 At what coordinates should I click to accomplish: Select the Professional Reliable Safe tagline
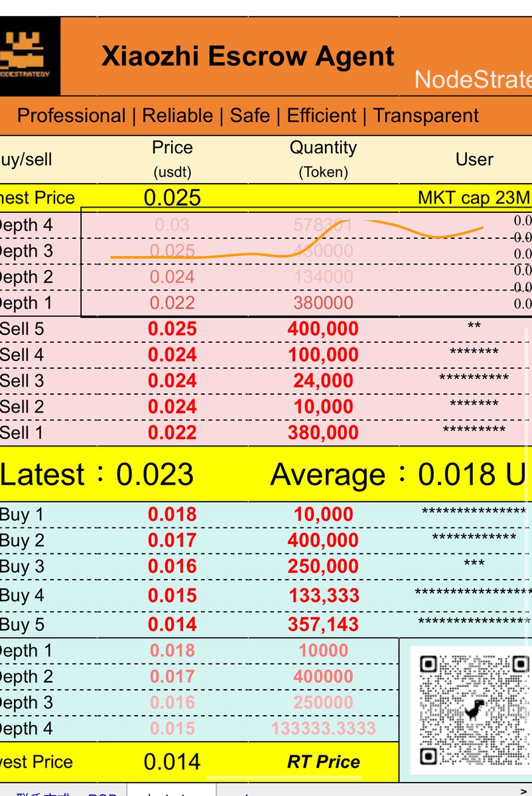(247, 115)
